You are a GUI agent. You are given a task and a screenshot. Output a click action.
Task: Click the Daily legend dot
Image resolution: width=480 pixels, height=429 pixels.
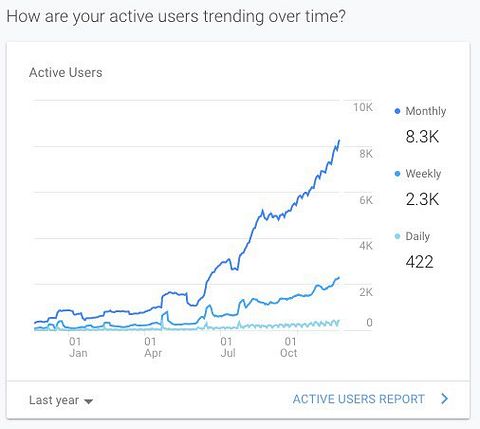coord(397,236)
